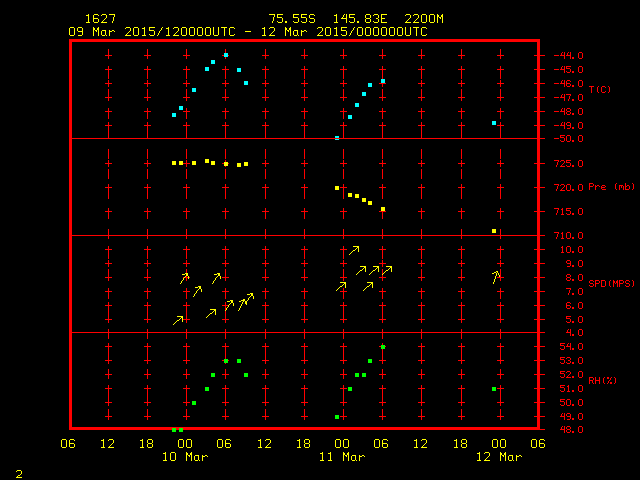Click the rightmost green humidity point

coord(494,389)
